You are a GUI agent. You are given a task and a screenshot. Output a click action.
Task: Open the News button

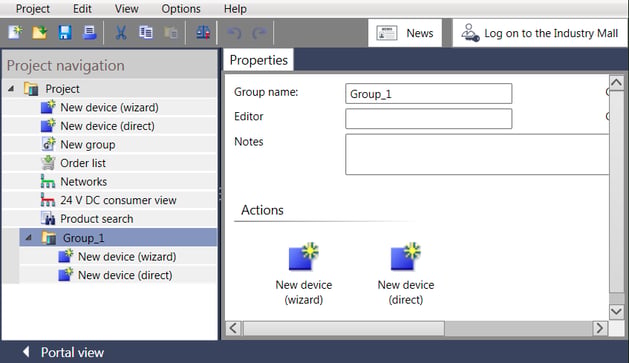[x=405, y=33]
